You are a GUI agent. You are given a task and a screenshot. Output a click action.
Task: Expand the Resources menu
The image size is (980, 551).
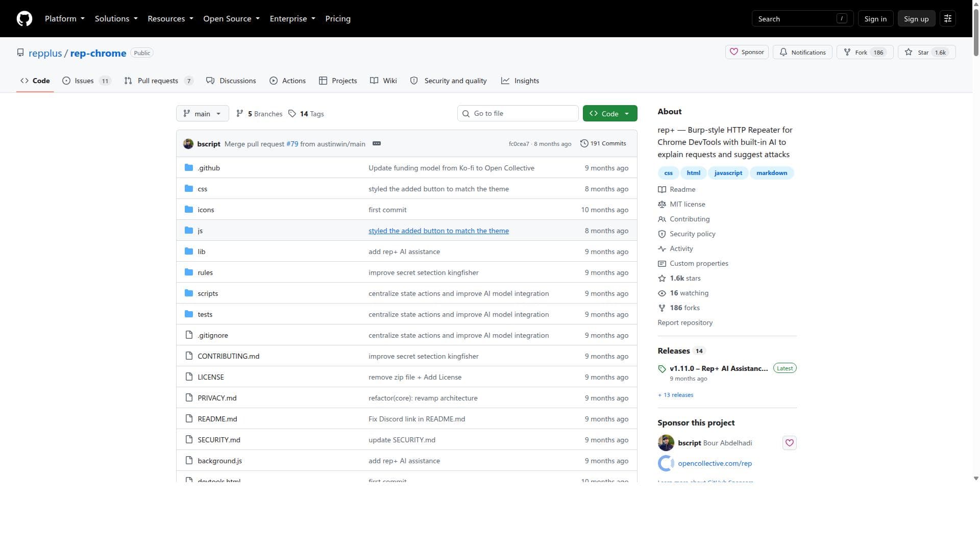coord(170,19)
